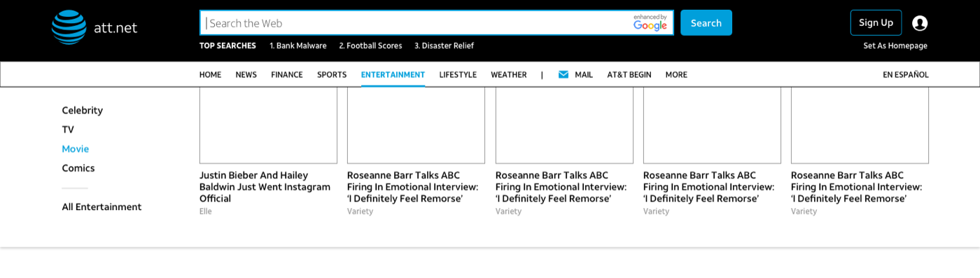
Task: Go to the HOME nav item
Action: [x=210, y=74]
